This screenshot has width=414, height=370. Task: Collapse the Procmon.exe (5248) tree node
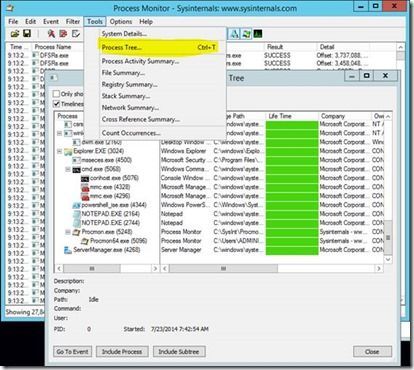pyautogui.click(x=68, y=232)
